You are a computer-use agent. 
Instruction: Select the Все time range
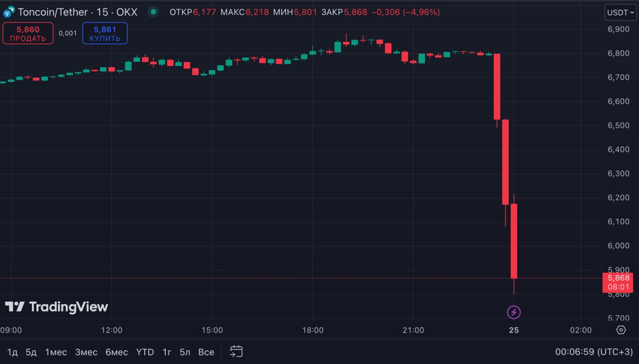click(206, 352)
